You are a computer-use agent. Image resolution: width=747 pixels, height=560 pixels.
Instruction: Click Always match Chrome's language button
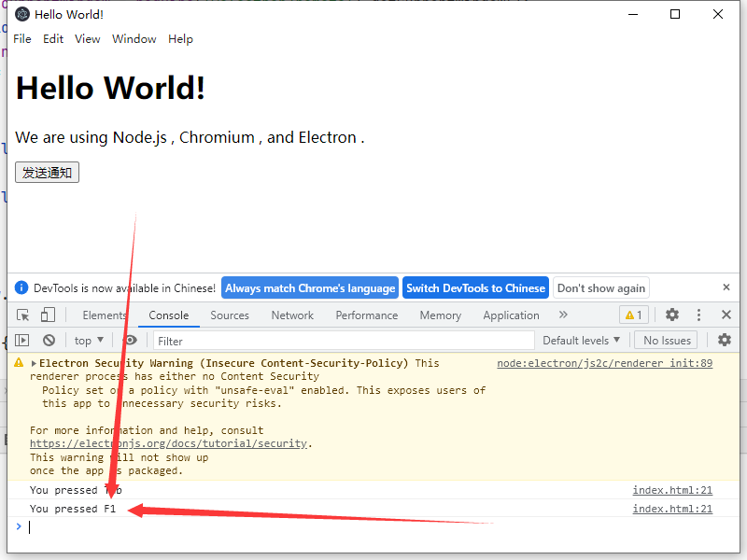310,288
